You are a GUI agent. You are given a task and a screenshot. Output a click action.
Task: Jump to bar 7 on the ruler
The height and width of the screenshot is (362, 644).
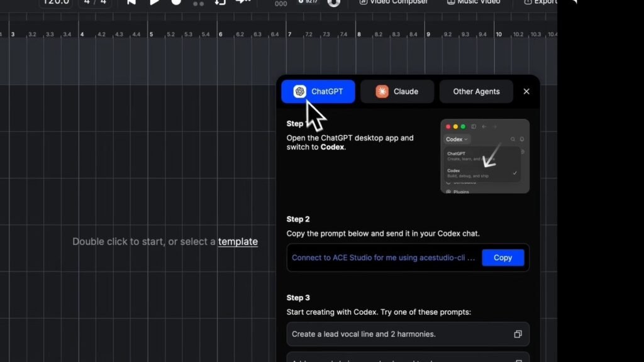coord(289,35)
